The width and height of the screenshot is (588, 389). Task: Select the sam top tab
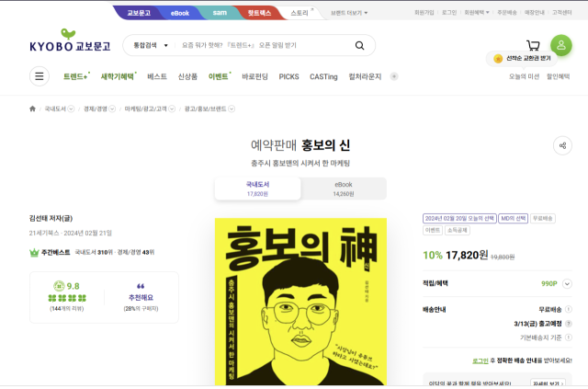pos(220,13)
